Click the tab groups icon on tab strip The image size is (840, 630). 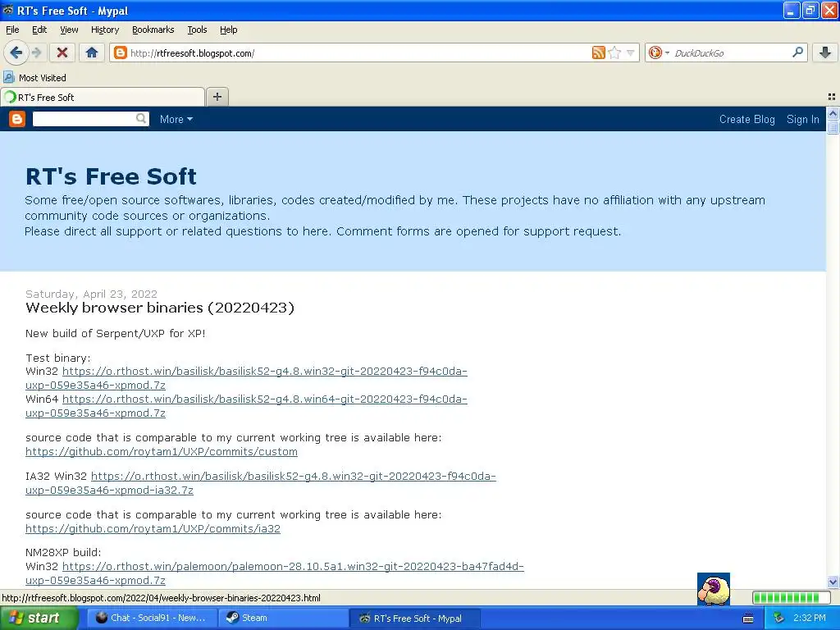(832, 97)
